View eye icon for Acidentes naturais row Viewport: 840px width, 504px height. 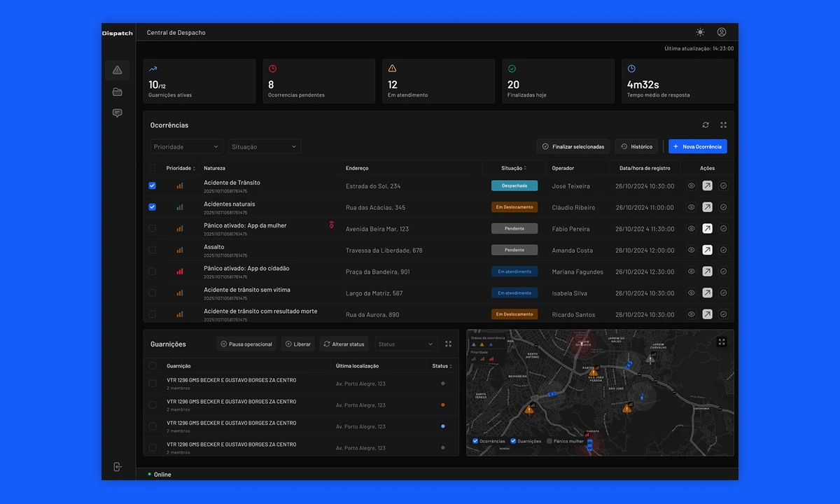click(x=691, y=207)
